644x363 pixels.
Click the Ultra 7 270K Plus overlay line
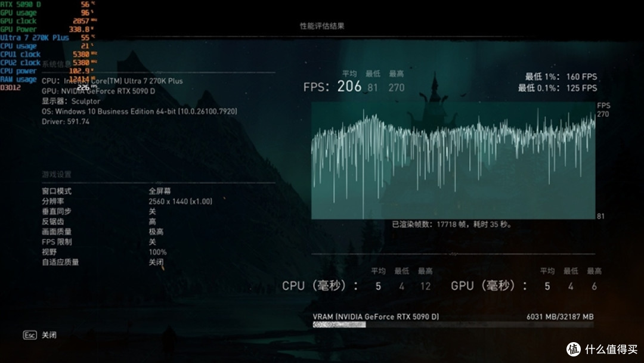point(48,38)
